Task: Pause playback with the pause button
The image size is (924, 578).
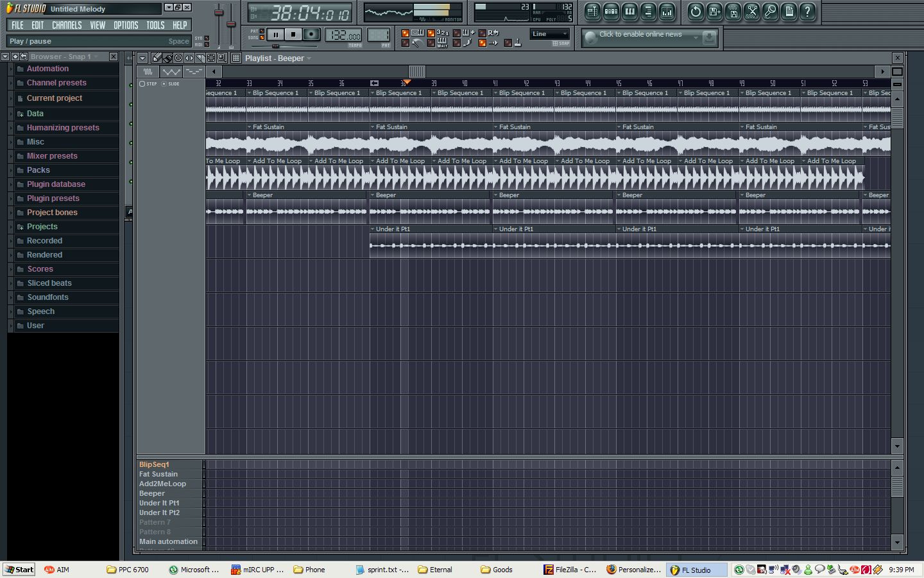Action: point(275,35)
